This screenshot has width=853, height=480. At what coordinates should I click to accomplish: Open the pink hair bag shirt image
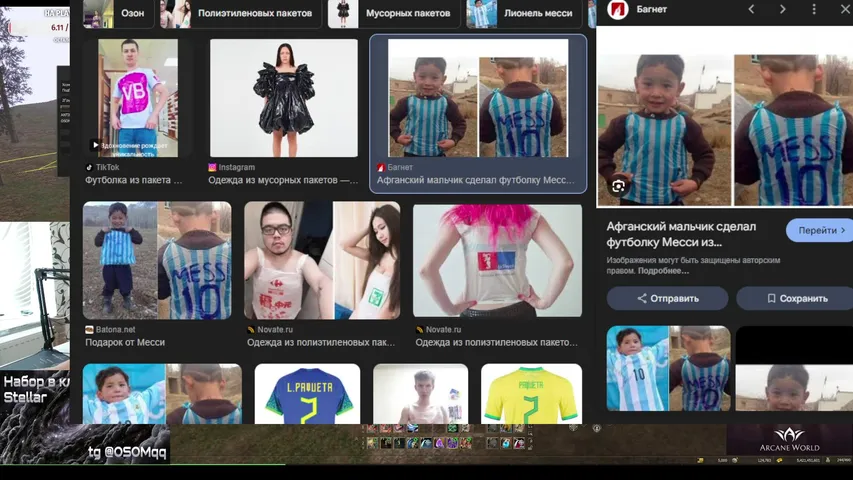pyautogui.click(x=497, y=260)
